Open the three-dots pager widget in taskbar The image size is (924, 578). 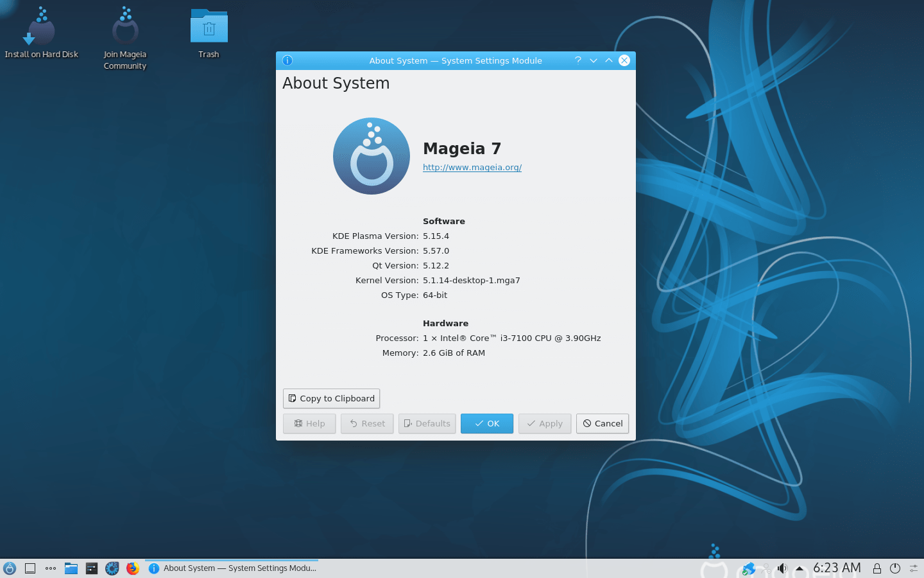click(x=51, y=568)
